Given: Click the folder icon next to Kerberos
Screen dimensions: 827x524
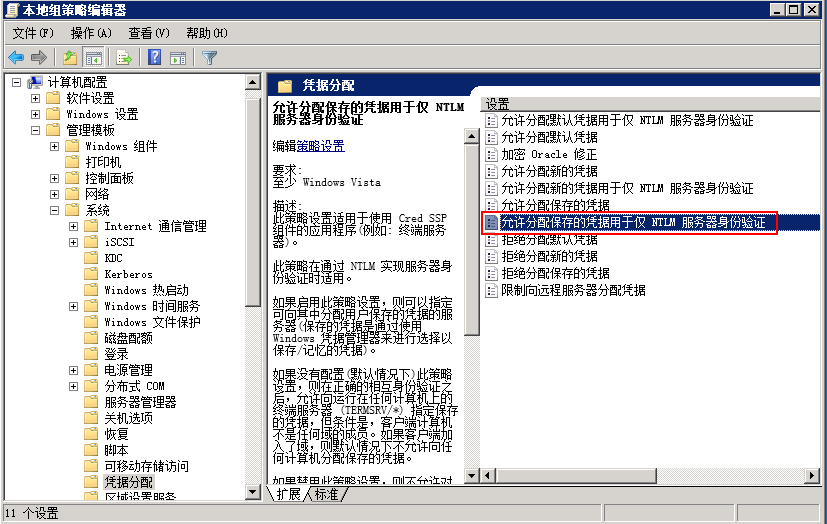Looking at the screenshot, I should (x=91, y=274).
